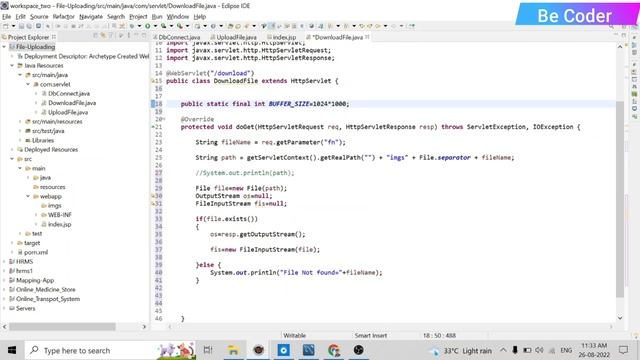
Task: Select index.jsp under webapp
Action: (x=59, y=224)
